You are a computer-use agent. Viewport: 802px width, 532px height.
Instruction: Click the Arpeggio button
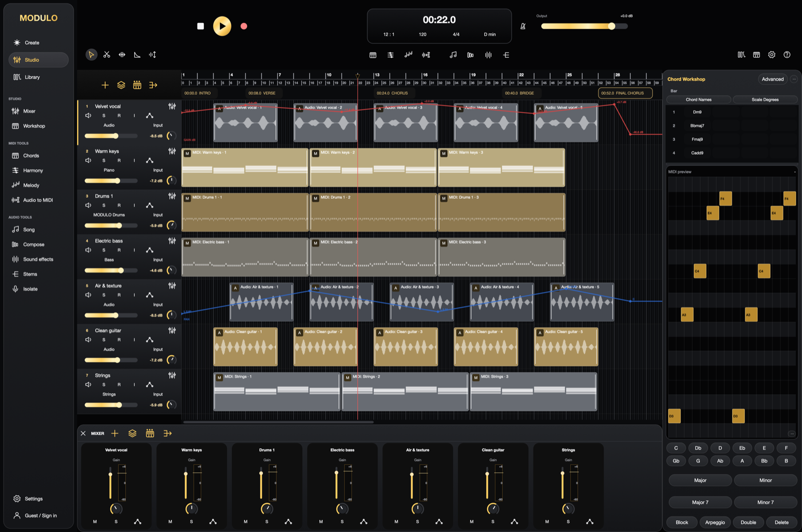pyautogui.click(x=715, y=522)
